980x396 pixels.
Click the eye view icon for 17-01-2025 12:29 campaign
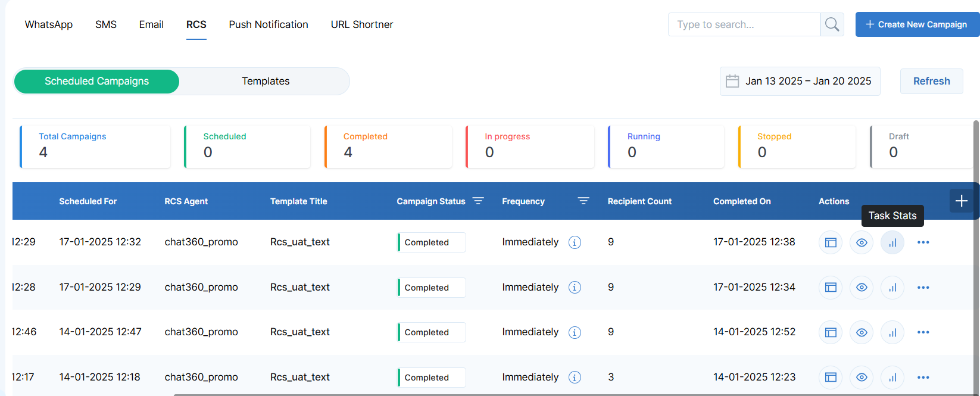tap(862, 288)
